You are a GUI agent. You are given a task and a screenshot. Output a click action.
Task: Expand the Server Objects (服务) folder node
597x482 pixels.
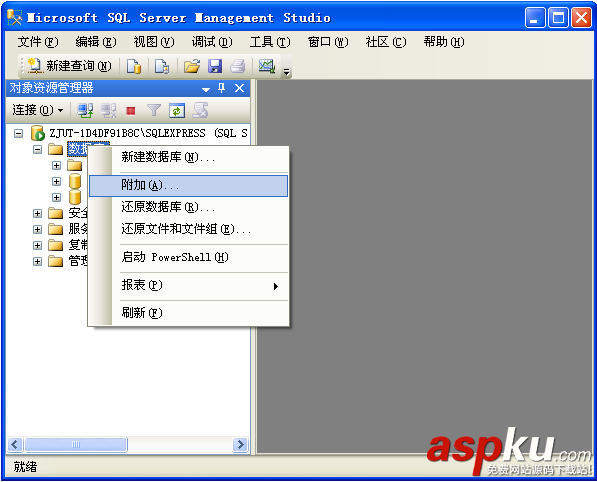[37, 229]
